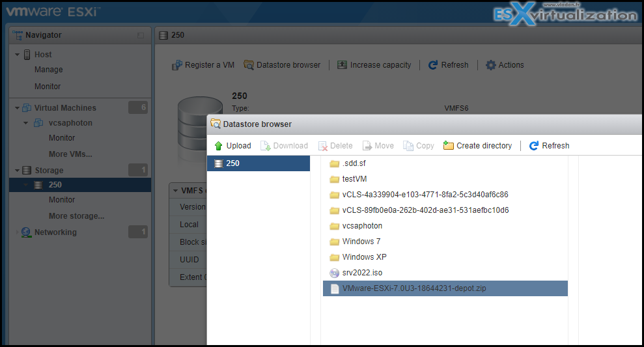Click the testVM folder icon
The width and height of the screenshot is (644, 347).
click(x=335, y=179)
